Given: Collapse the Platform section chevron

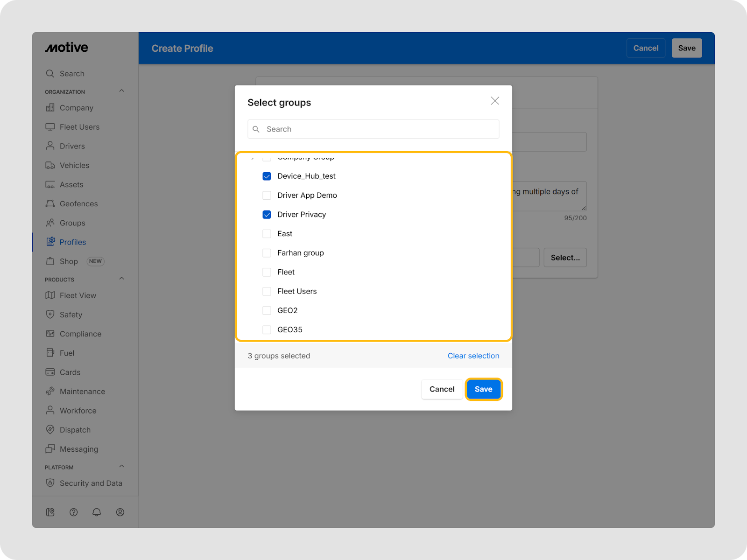Looking at the screenshot, I should tap(122, 466).
